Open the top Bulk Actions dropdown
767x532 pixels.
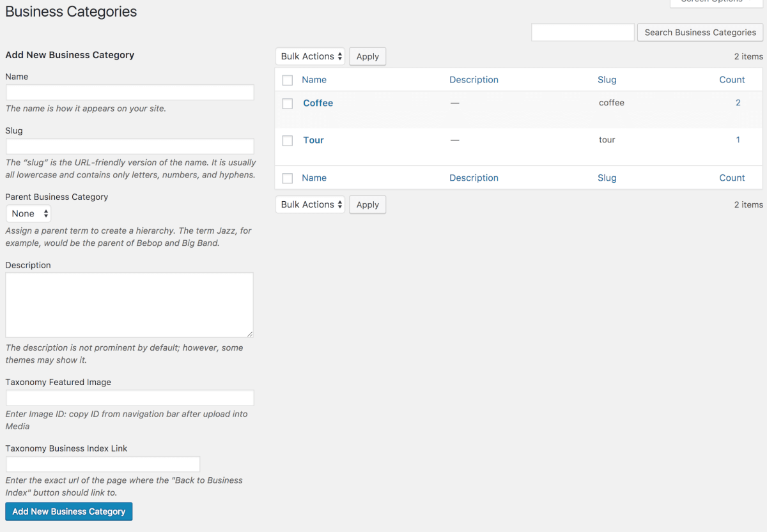[310, 56]
